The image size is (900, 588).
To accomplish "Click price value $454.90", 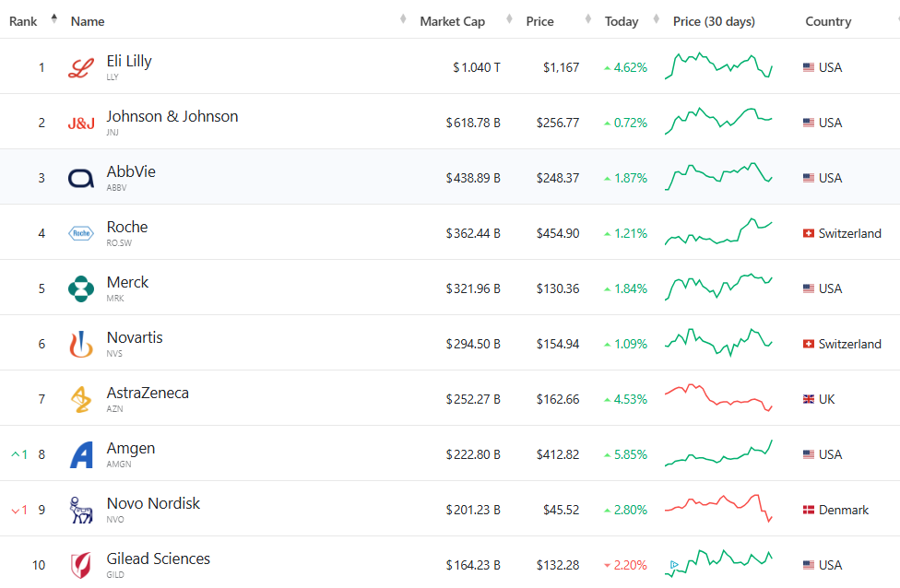I will pyautogui.click(x=558, y=233).
